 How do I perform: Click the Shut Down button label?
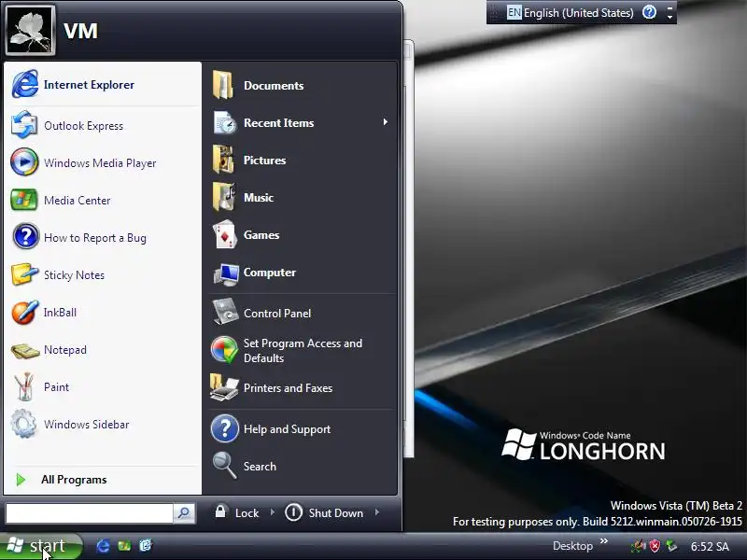[336, 512]
